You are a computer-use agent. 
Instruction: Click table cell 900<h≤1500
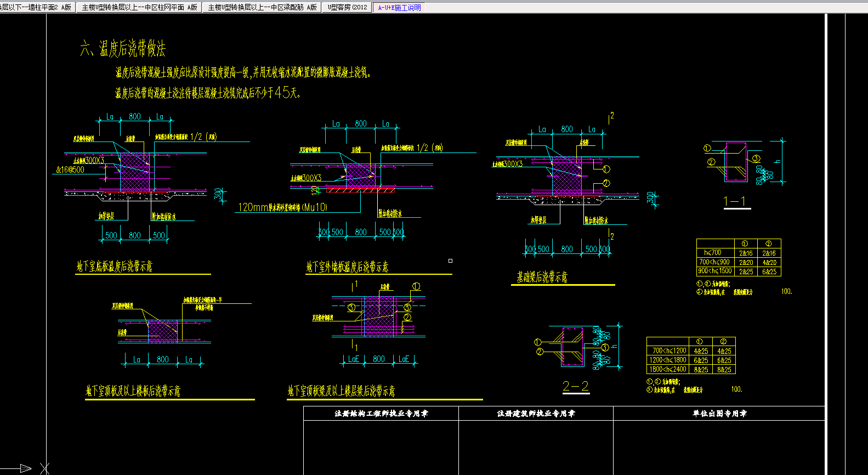[715, 271]
